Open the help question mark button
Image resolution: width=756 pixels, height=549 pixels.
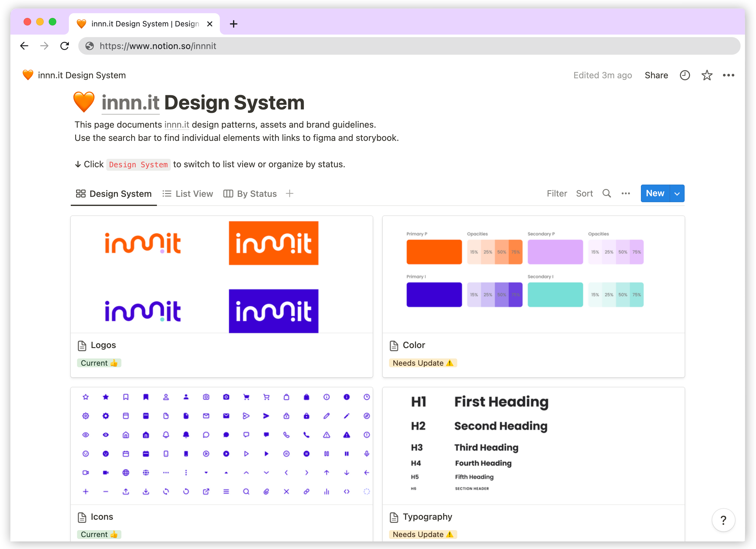coord(723,520)
